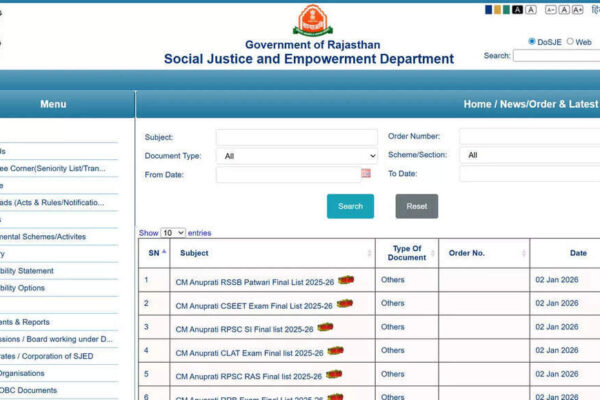Click the To Date input field

pos(530,174)
